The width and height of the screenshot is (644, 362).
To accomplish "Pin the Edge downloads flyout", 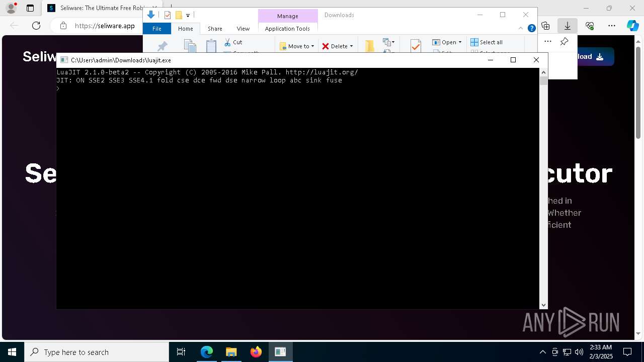I will point(565,41).
